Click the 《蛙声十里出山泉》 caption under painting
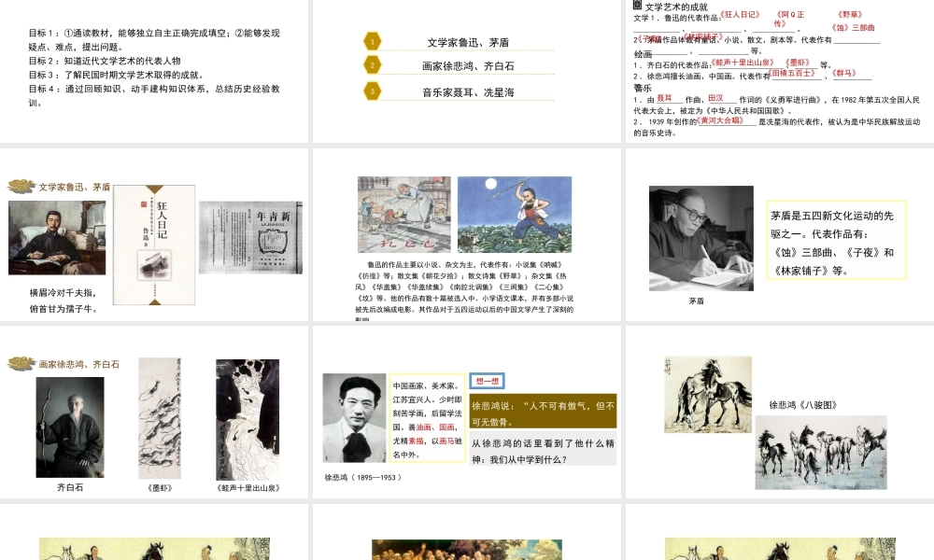Viewport: 934px width, 560px height. 248,488
